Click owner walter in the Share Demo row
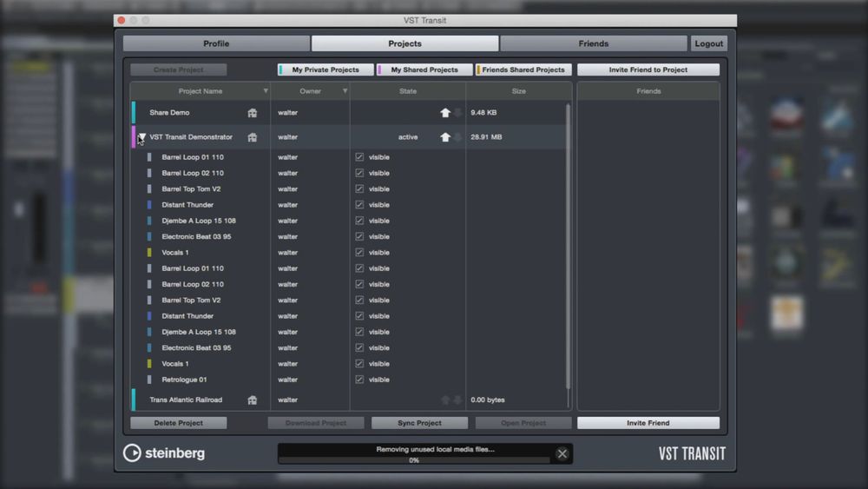The height and width of the screenshot is (489, 868). [x=288, y=112]
